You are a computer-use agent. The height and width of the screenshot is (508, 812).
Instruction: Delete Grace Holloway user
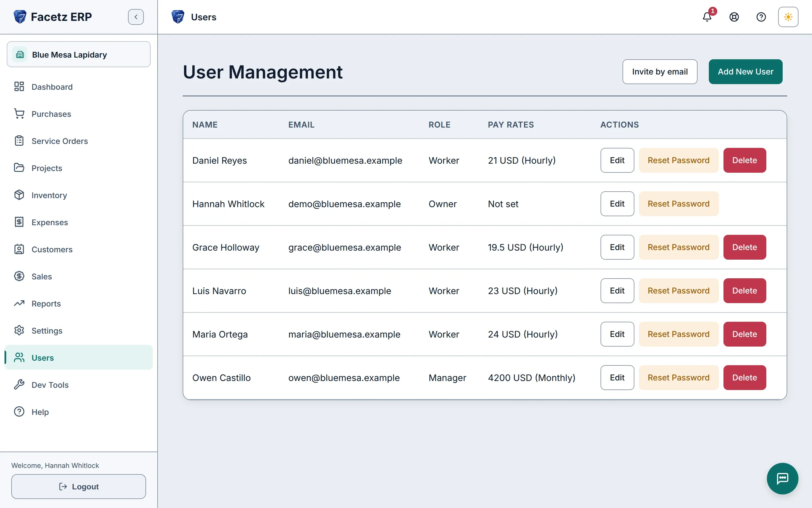coord(745,247)
